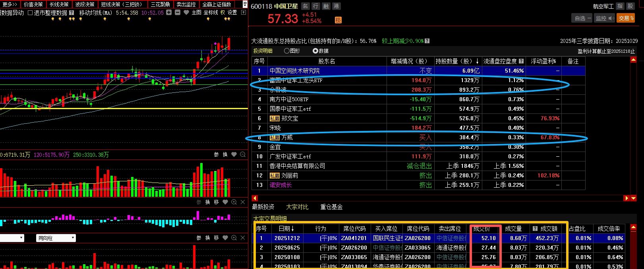Click the orange 极 badge near price
The image size is (644, 269).
tap(338, 20)
